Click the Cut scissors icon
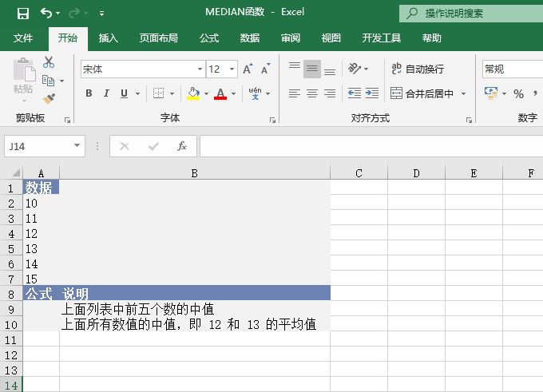The image size is (543, 392). (x=49, y=62)
